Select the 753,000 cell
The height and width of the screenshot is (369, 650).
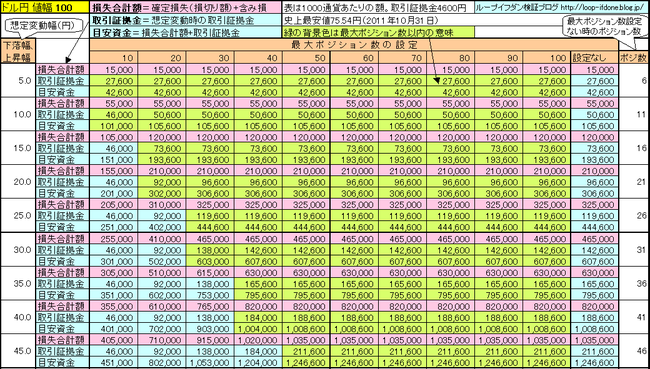210,295
